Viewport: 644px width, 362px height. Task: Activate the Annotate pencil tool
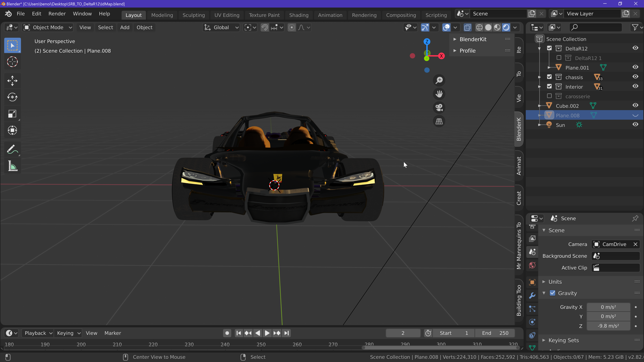12,149
